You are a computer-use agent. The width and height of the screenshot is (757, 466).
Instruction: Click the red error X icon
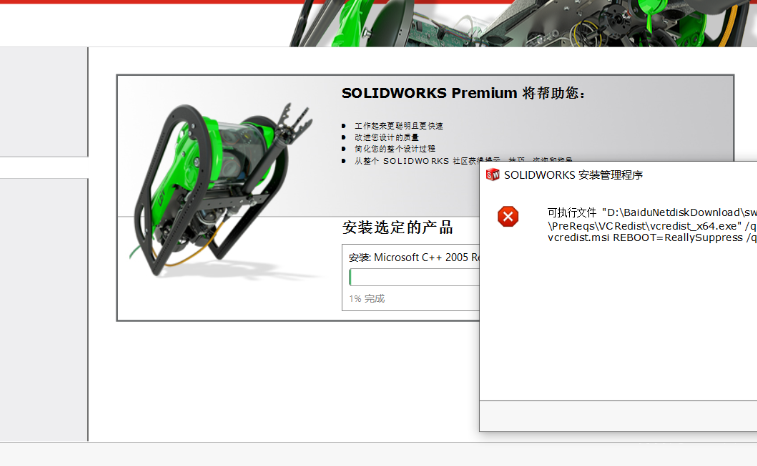508,216
